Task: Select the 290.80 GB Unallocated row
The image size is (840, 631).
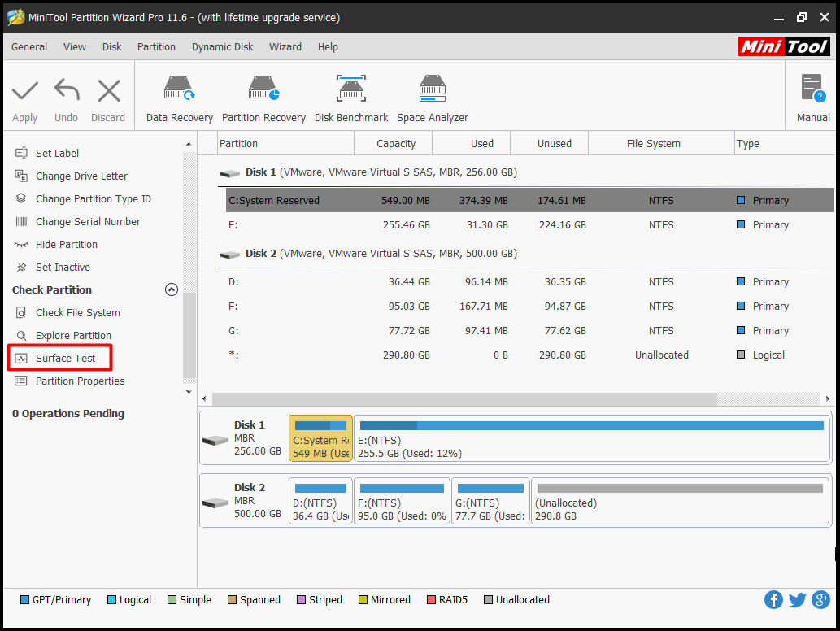Action: [x=529, y=355]
